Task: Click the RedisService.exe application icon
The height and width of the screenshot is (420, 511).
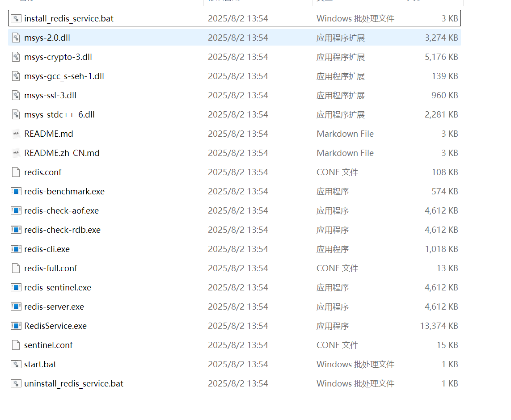Action: 15,326
